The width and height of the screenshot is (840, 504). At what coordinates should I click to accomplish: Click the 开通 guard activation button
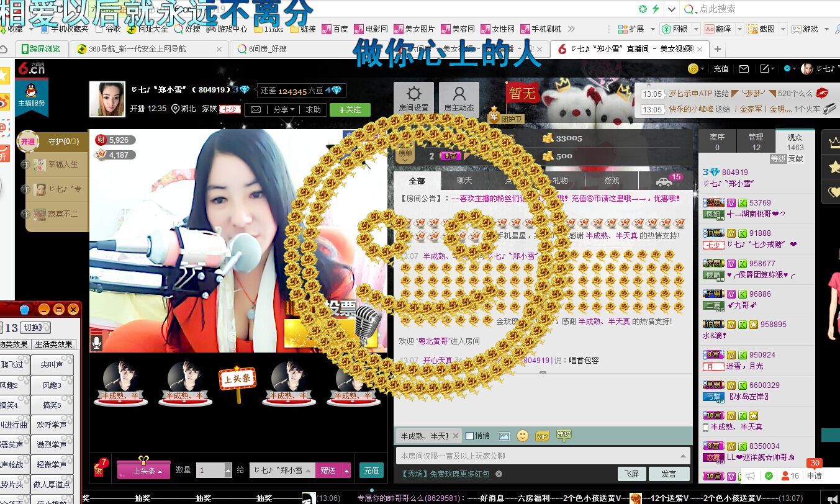click(27, 142)
